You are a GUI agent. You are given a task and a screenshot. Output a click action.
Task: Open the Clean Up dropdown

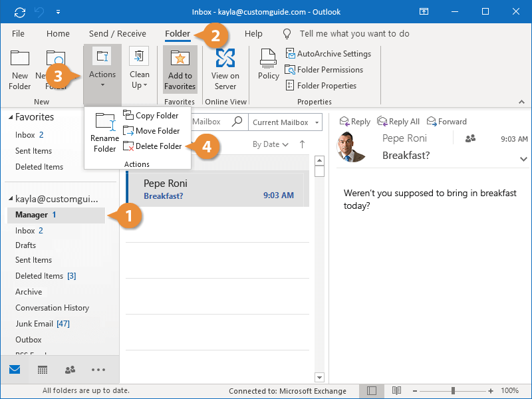tap(140, 68)
